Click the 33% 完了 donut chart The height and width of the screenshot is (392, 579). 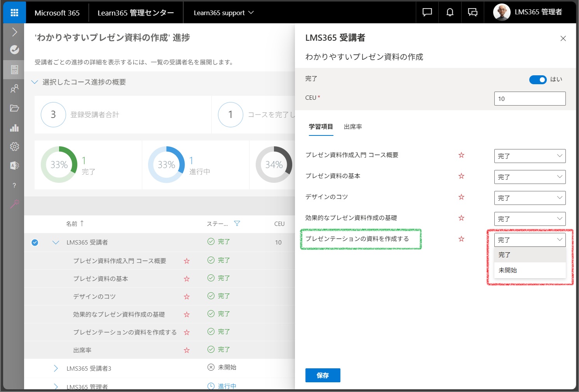point(59,165)
